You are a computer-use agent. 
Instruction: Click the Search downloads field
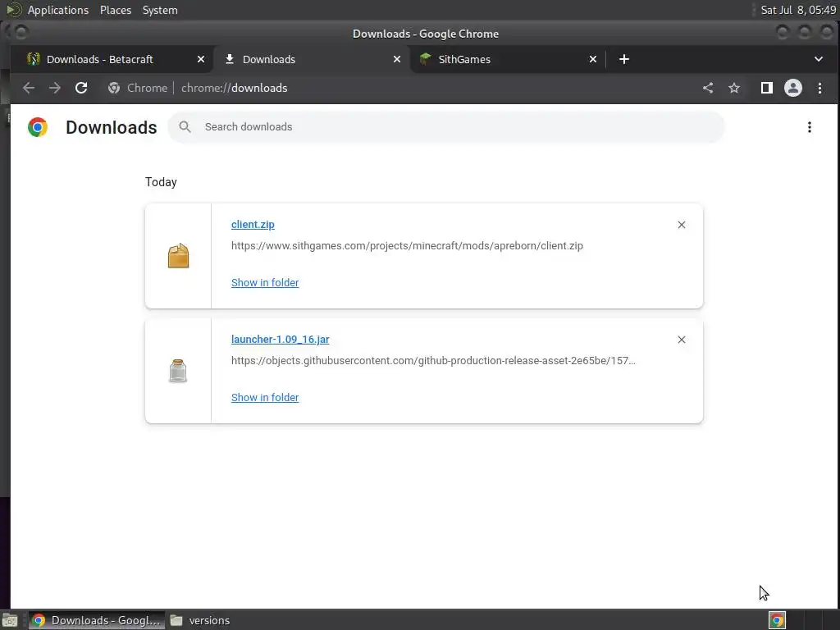(446, 127)
